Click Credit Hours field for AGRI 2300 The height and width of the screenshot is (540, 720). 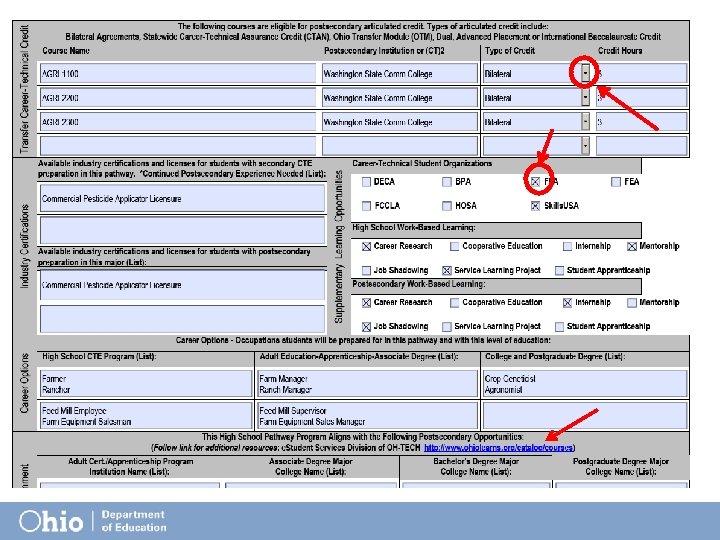coord(641,122)
